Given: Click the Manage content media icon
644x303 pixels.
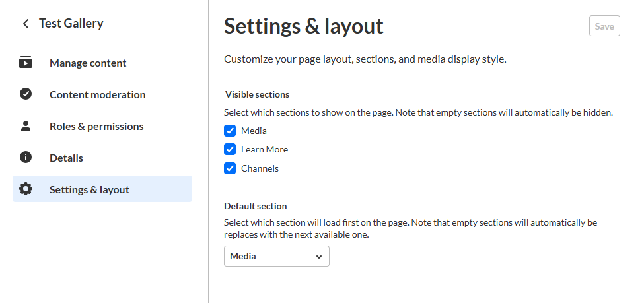Looking at the screenshot, I should tap(26, 63).
